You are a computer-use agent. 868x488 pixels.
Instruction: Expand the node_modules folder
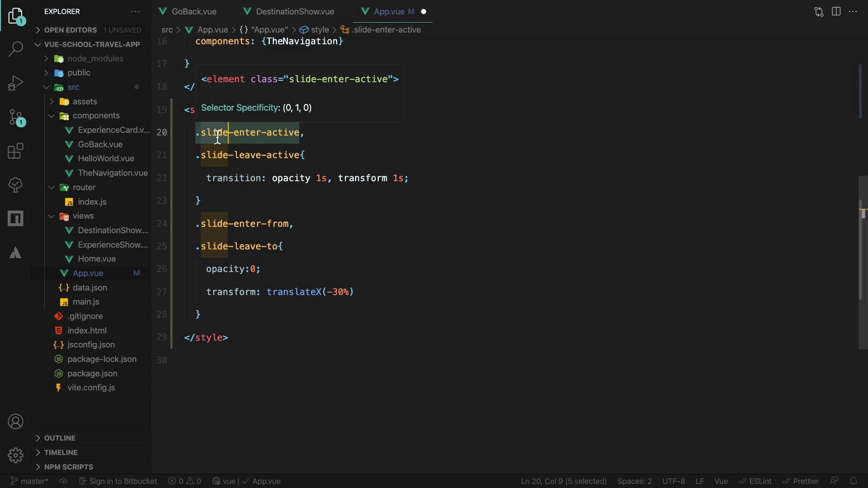click(95, 59)
